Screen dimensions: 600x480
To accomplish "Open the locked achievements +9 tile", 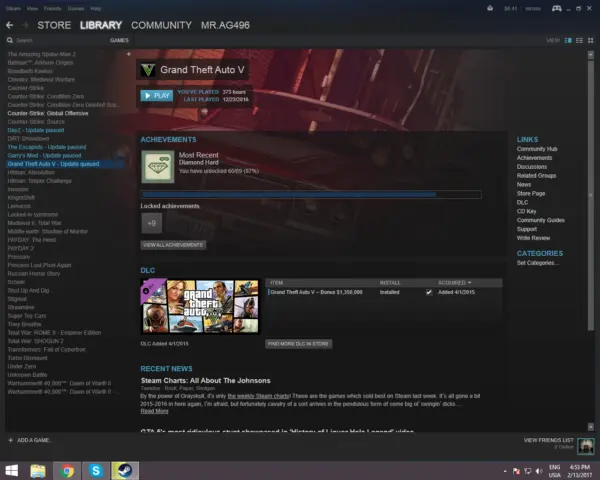I will (x=152, y=223).
